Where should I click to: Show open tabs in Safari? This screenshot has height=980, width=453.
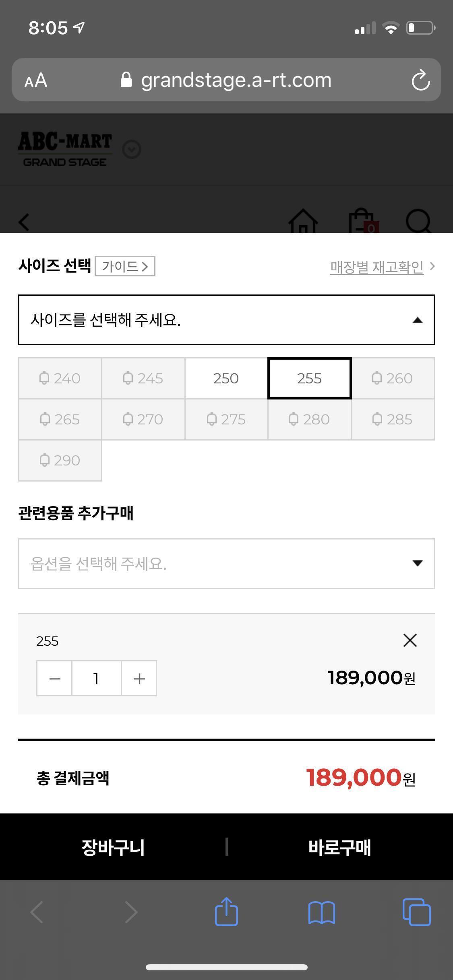(x=416, y=912)
